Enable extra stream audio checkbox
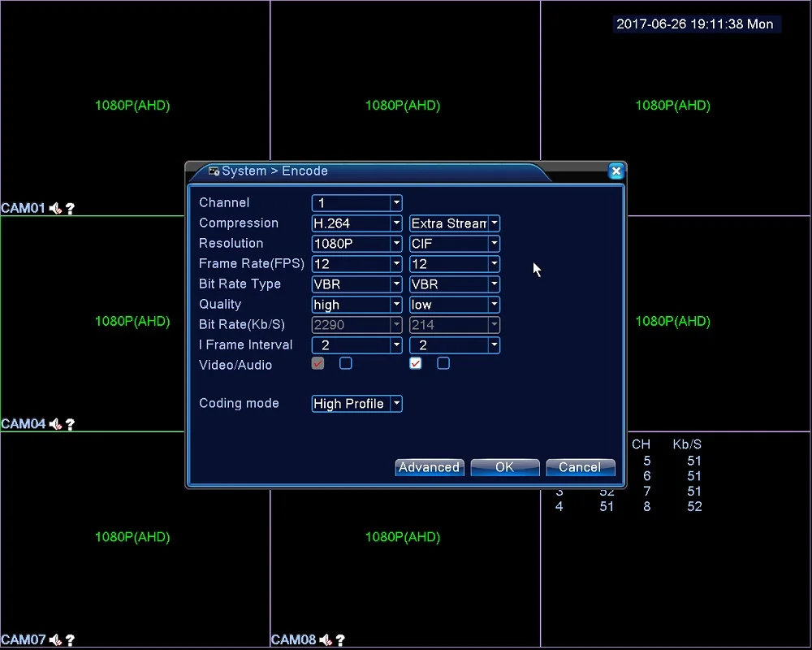 [443, 363]
